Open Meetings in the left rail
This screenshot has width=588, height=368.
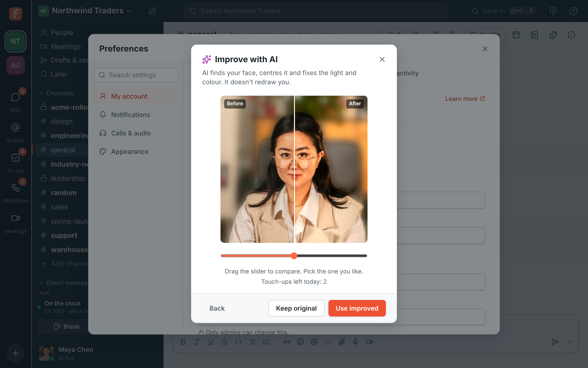point(15,223)
